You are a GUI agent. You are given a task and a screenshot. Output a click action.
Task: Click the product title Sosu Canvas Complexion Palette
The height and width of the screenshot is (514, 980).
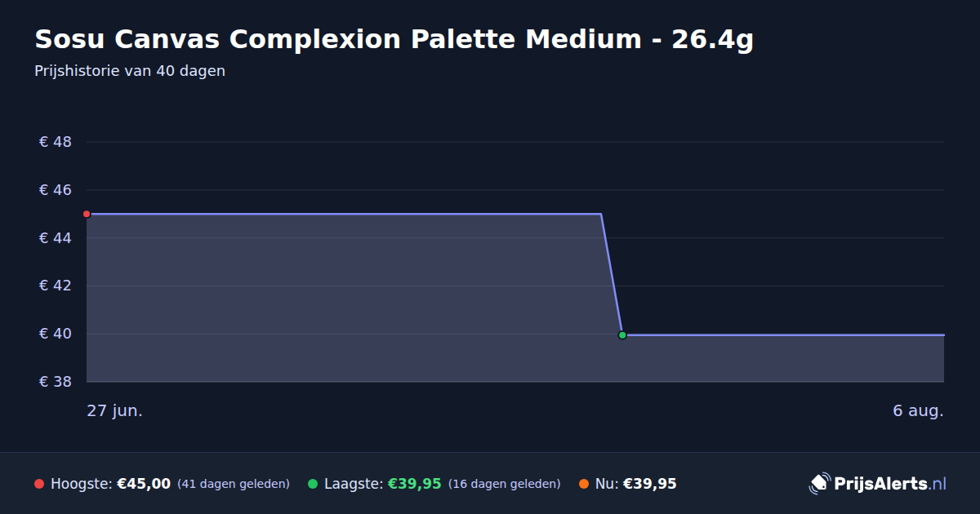pos(394,39)
